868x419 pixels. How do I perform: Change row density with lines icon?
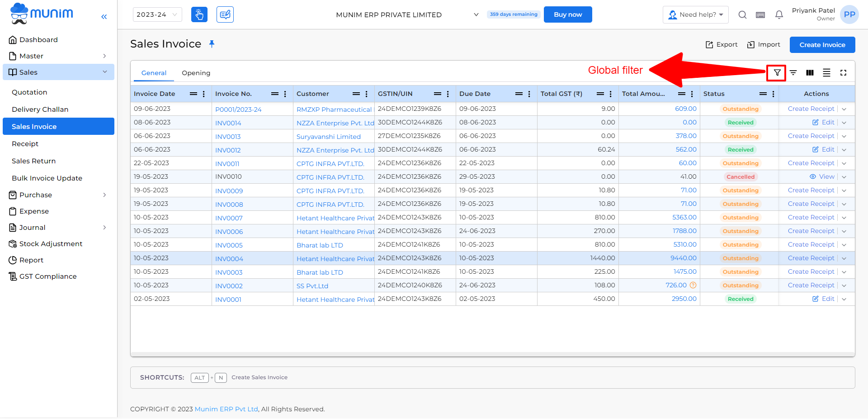click(x=826, y=72)
